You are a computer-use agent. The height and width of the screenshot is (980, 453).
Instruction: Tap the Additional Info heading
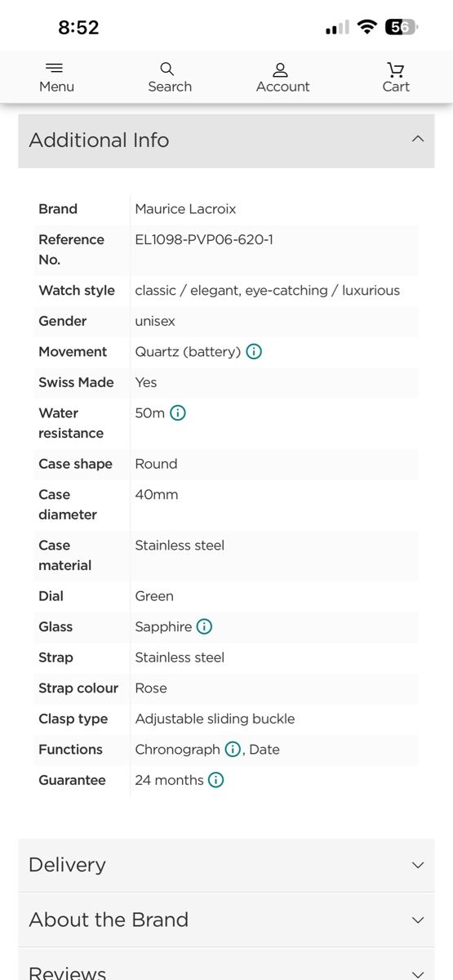[99, 140]
